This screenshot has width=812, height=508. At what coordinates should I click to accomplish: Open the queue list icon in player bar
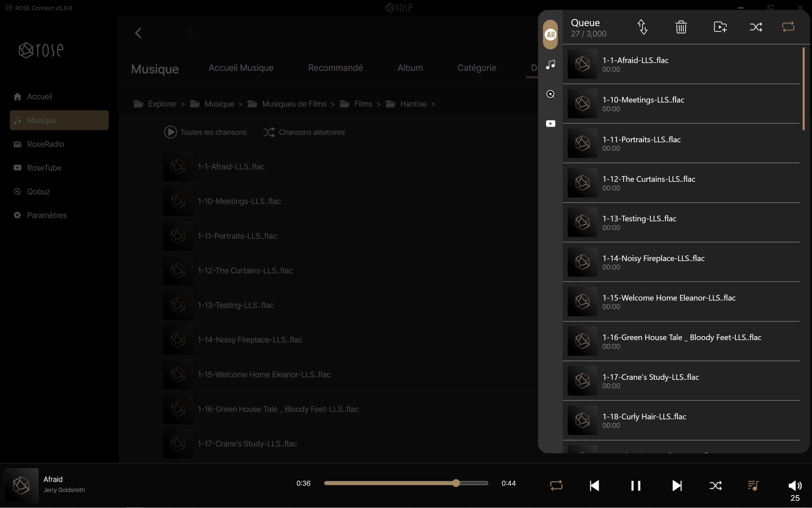pyautogui.click(x=753, y=485)
